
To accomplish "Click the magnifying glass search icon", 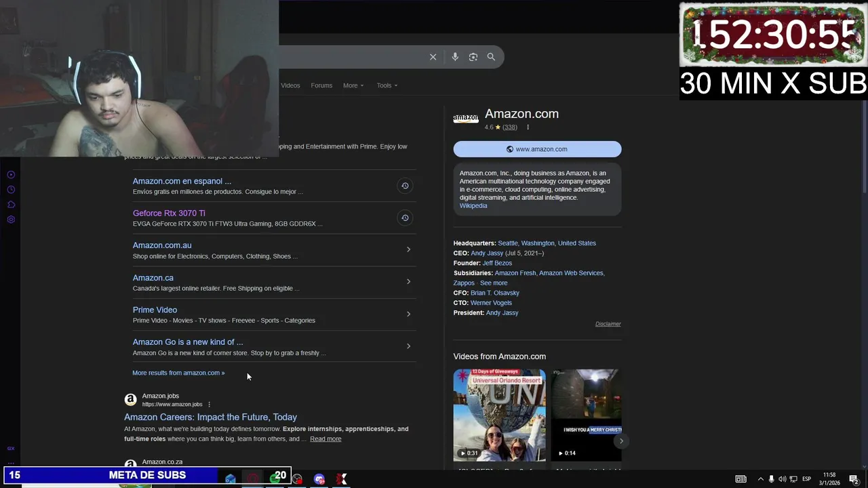I will pos(491,57).
